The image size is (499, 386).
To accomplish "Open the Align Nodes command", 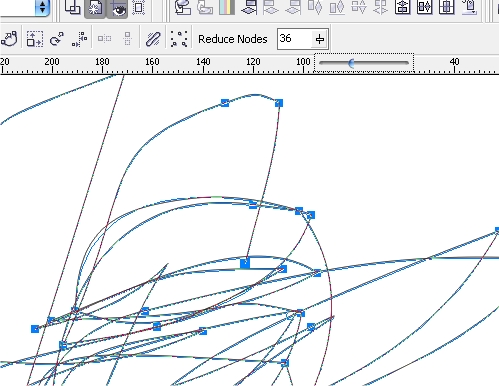I will (x=79, y=39).
